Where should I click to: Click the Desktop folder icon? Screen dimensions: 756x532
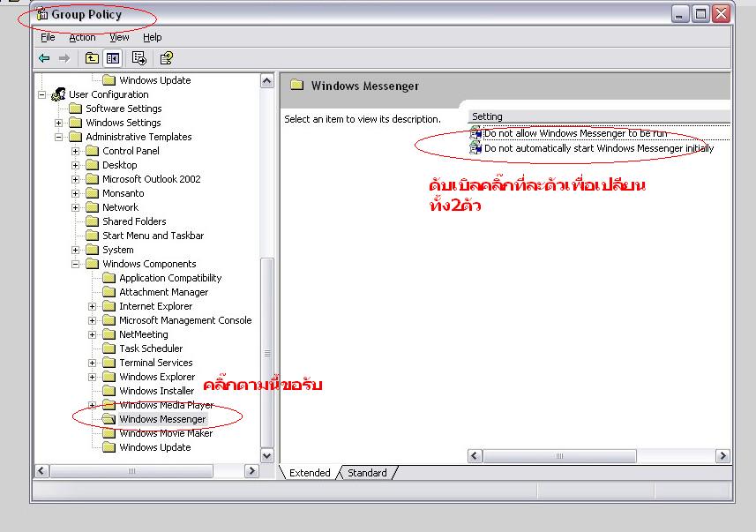pos(92,165)
